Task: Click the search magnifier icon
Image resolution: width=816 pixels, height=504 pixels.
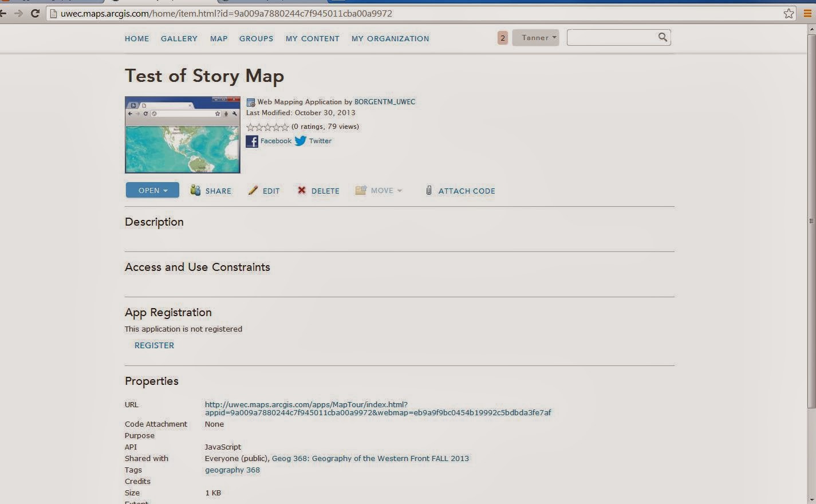Action: tap(663, 37)
